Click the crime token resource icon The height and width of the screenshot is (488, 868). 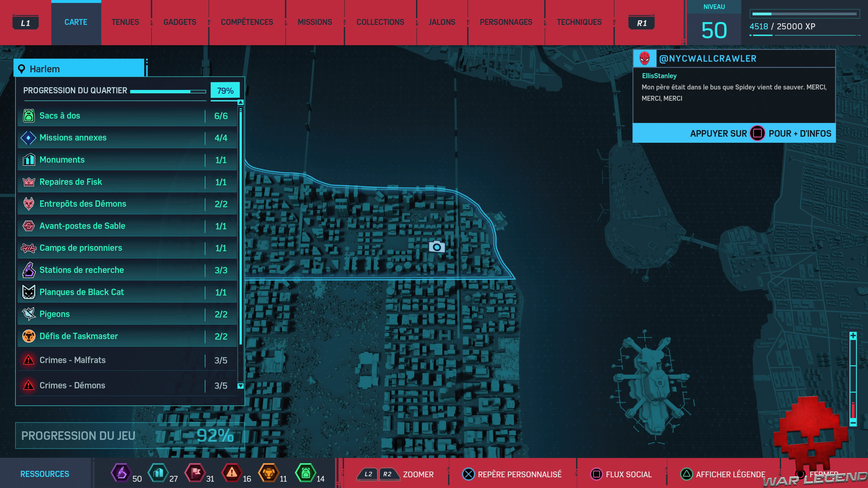[231, 473]
